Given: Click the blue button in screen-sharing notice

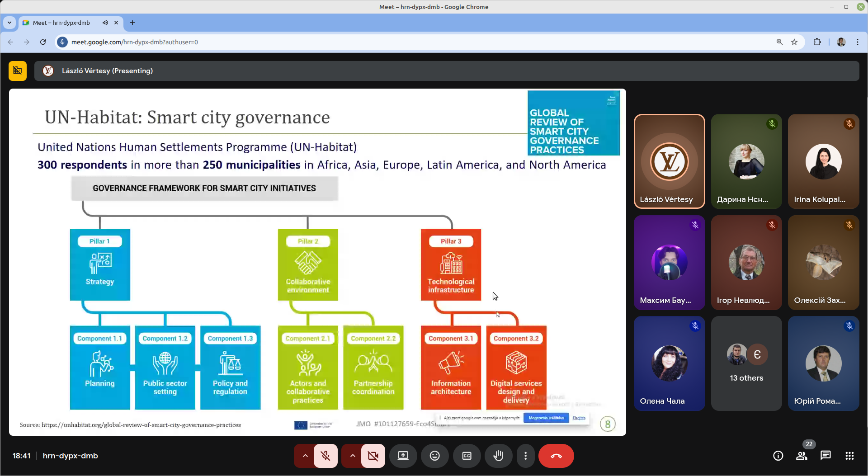Looking at the screenshot, I should [x=546, y=418].
